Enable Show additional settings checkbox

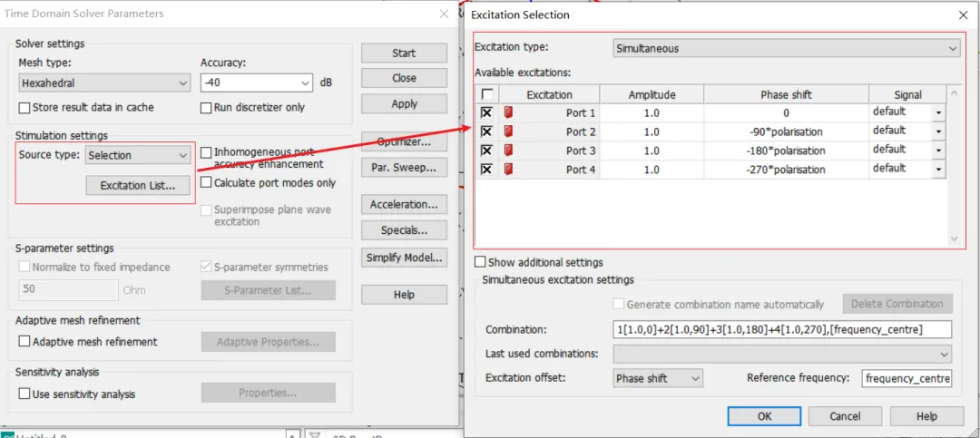pos(481,262)
